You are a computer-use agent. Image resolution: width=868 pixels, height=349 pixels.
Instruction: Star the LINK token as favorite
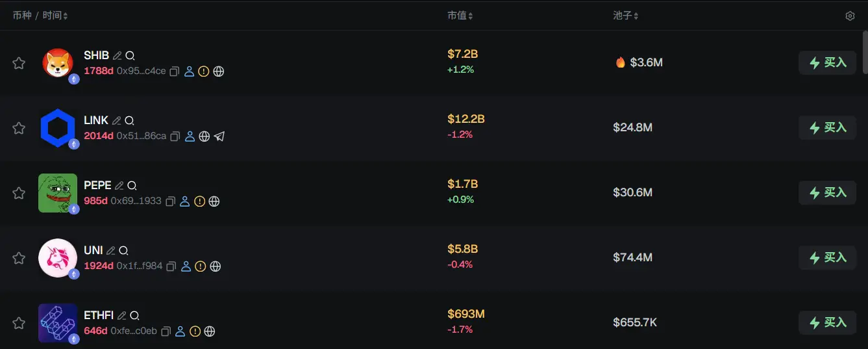(x=19, y=128)
